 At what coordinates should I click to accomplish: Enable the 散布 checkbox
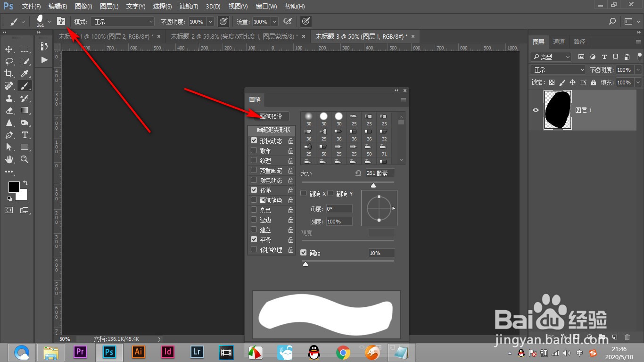pos(254,150)
